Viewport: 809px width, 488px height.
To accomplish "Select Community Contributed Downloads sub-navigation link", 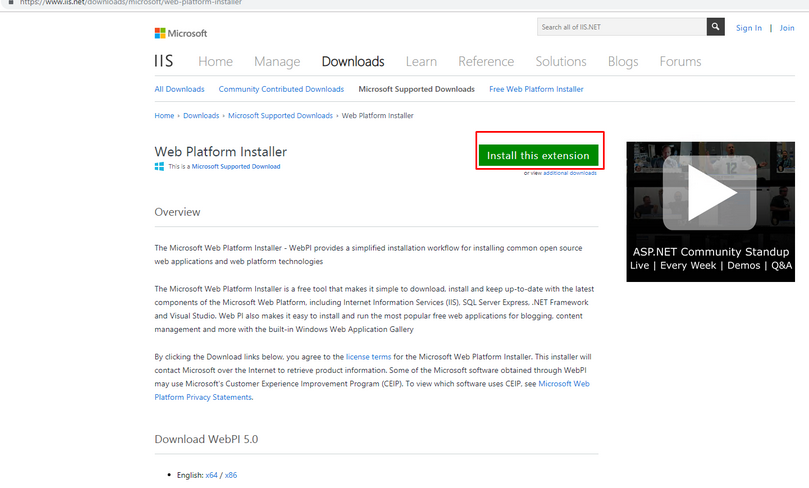I will [281, 89].
